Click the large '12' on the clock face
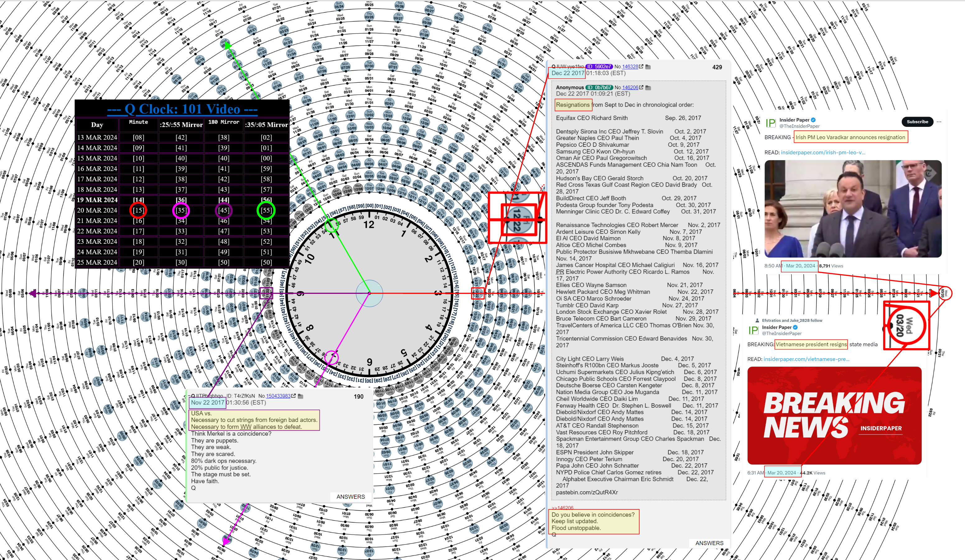The width and height of the screenshot is (965, 560). (369, 225)
